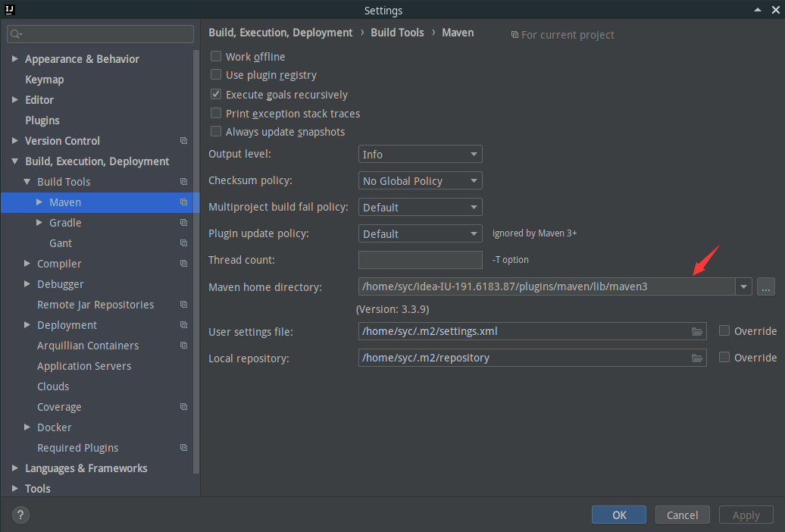Click the '-T option' hint text
785x532 pixels.
tap(511, 259)
